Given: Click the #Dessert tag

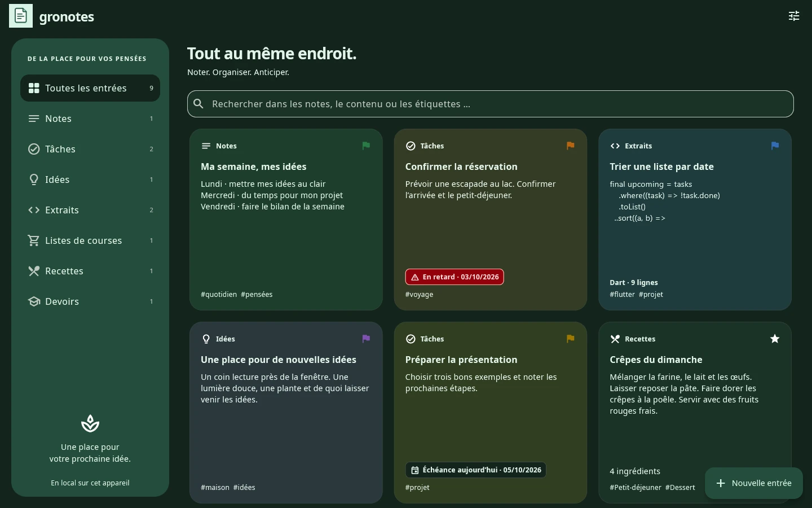Looking at the screenshot, I should [x=680, y=487].
